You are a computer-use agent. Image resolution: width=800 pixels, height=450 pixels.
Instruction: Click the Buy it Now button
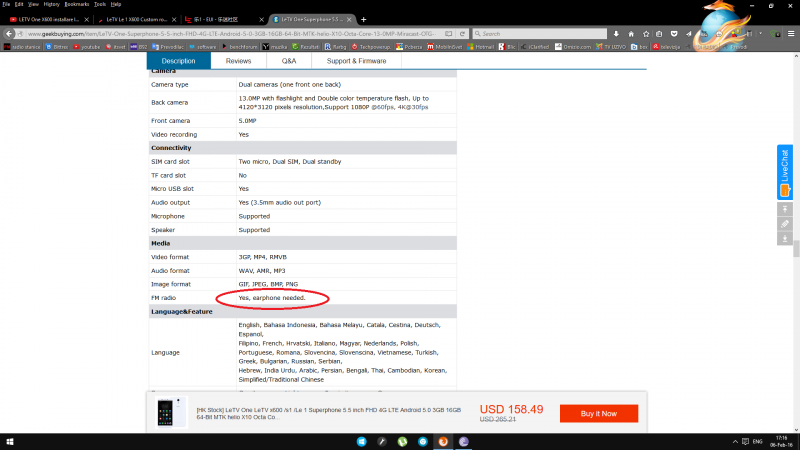[x=598, y=413]
